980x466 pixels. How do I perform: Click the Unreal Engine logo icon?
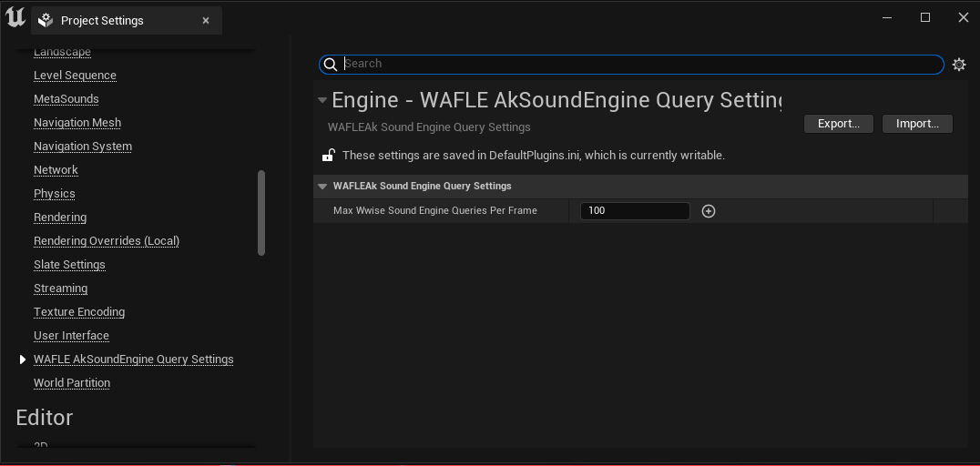point(15,18)
